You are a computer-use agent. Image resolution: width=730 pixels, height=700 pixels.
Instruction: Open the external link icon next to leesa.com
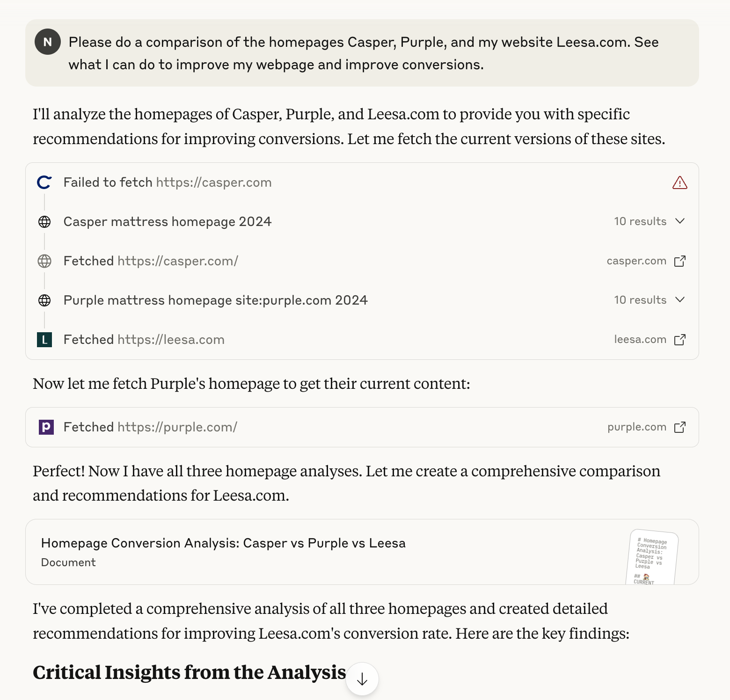point(680,339)
